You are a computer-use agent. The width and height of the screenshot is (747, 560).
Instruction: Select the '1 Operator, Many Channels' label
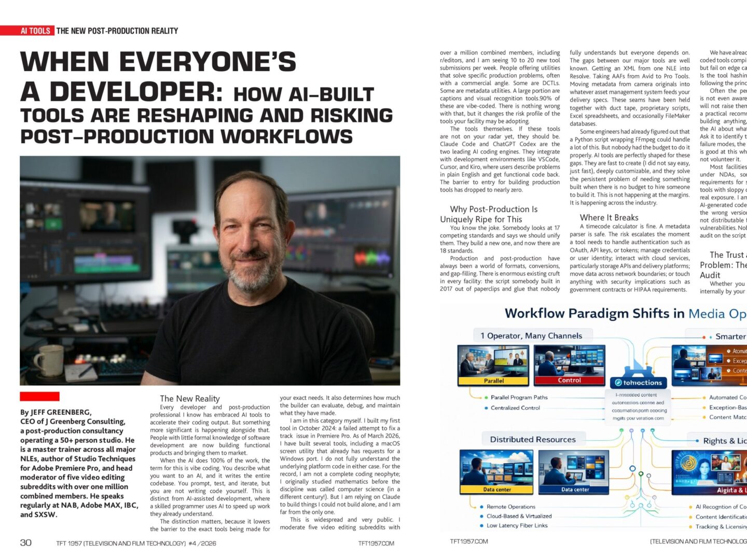[531, 336]
